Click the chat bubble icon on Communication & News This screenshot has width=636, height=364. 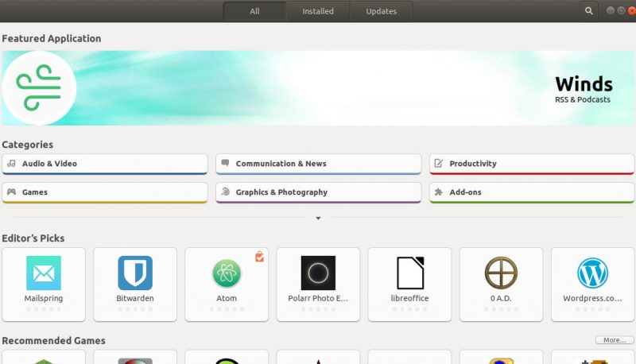click(x=225, y=163)
